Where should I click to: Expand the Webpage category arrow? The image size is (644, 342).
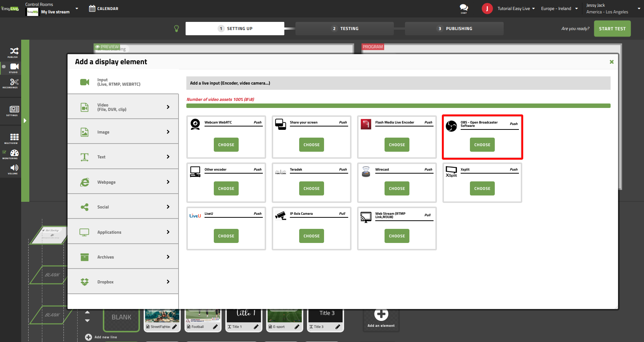(x=168, y=182)
